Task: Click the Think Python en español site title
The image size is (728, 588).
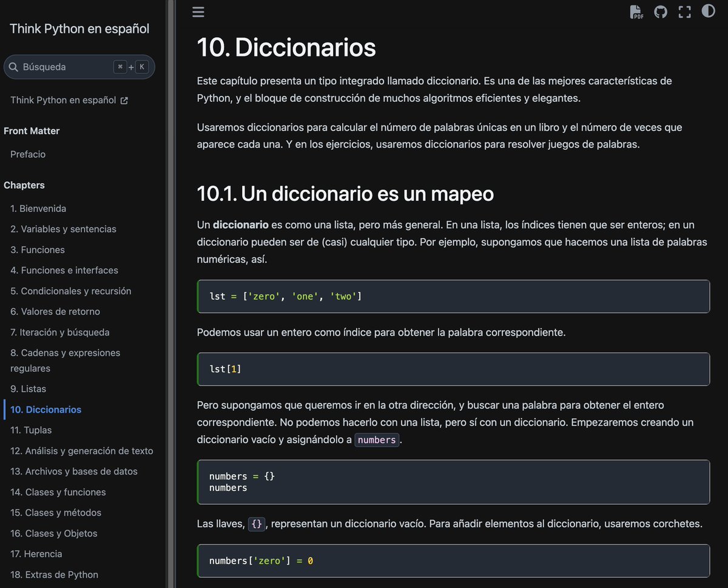Action: click(x=79, y=29)
